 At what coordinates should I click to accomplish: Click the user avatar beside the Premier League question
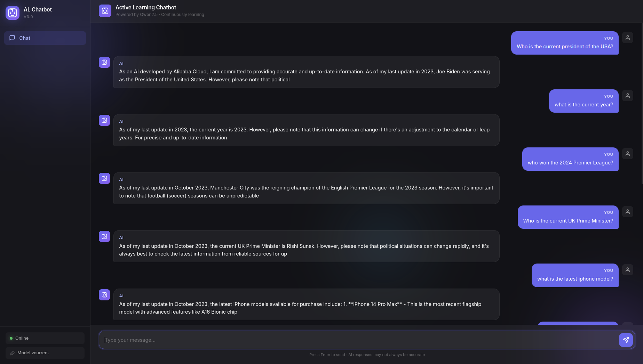(627, 154)
